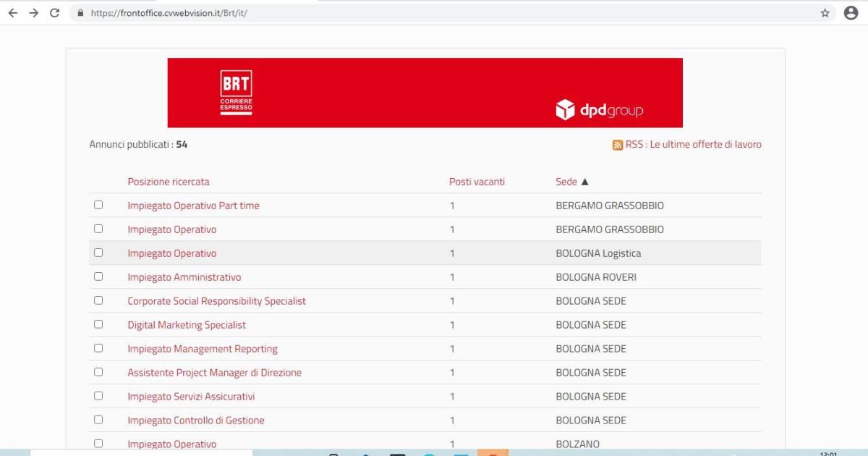Click the dpdgroup logo in the banner
The image size is (868, 456).
point(599,110)
